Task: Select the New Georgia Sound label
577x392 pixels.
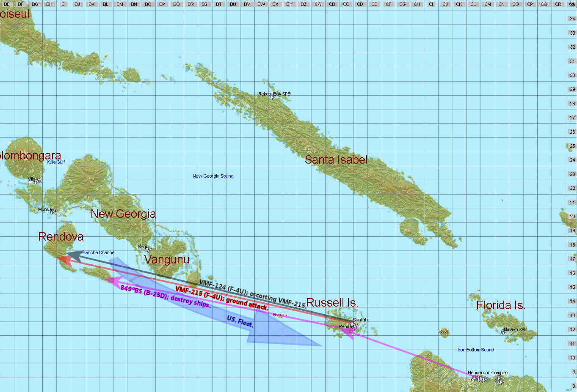Action: pyautogui.click(x=213, y=176)
